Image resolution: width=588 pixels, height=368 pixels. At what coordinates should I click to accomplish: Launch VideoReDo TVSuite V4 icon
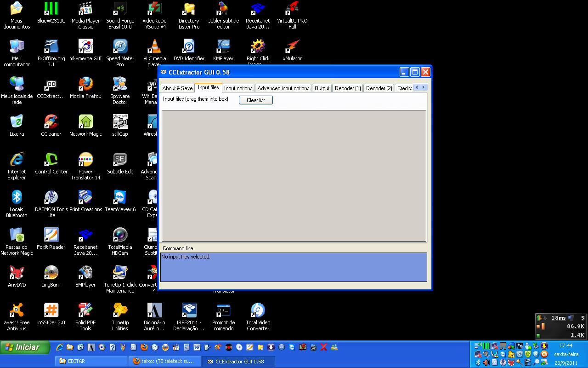point(154,15)
